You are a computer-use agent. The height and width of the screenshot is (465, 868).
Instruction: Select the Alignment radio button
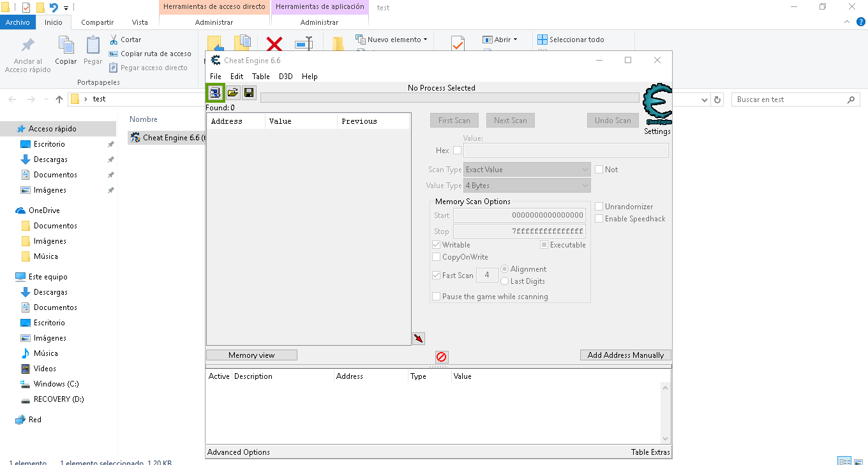tap(505, 269)
